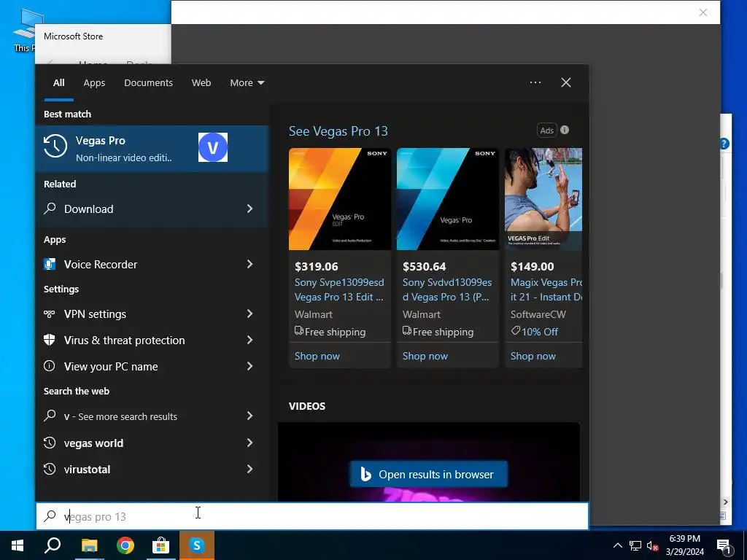Viewport: 747px width, 560px height.
Task: Open Microsoft Store from the taskbar
Action: pyautogui.click(x=161, y=545)
